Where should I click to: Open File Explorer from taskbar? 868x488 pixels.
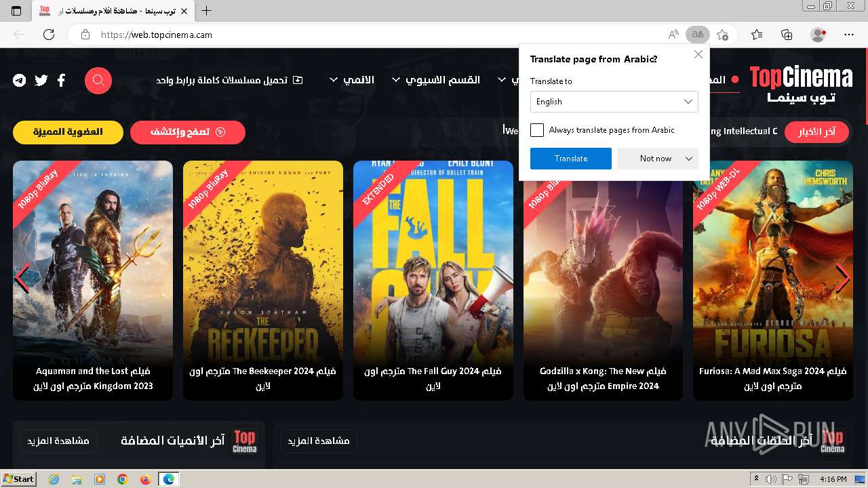pyautogui.click(x=77, y=479)
